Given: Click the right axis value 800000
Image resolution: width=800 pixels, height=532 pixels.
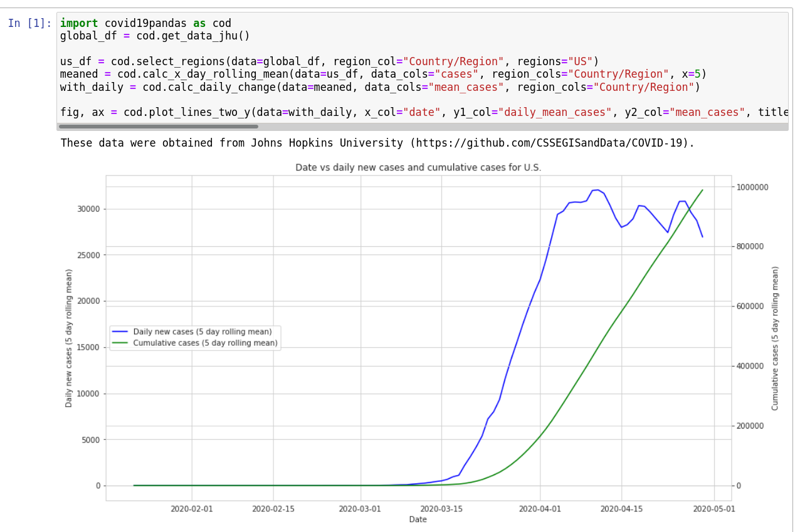Looking at the screenshot, I should click(x=750, y=246).
